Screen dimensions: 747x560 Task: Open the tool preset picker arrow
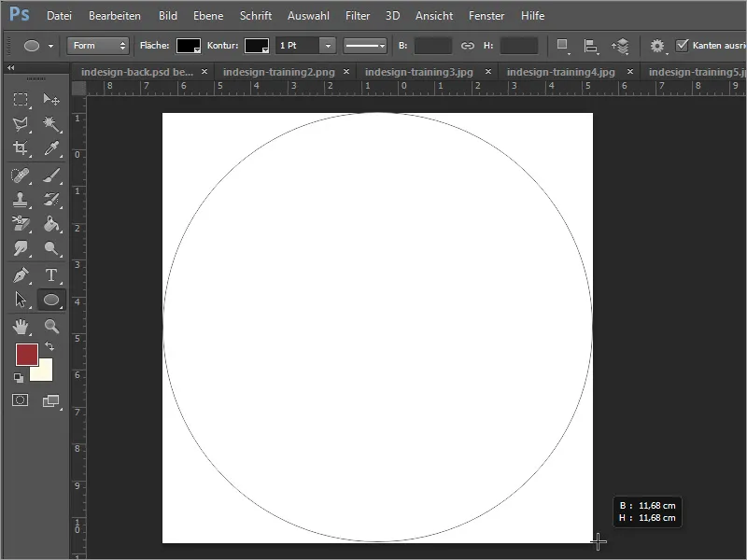pyautogui.click(x=50, y=46)
